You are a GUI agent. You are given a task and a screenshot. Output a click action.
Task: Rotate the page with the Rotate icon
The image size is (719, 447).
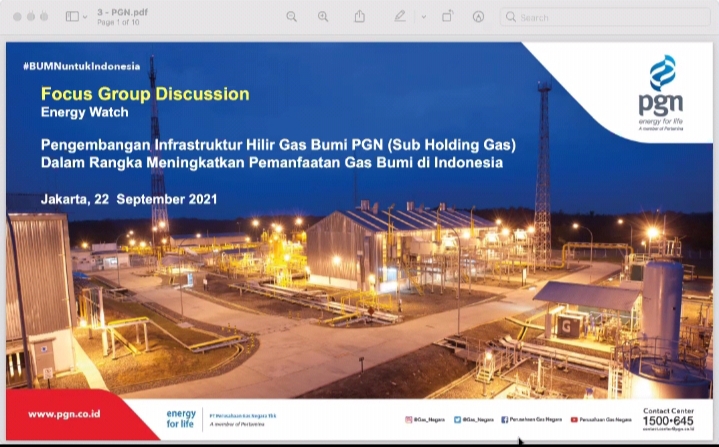(448, 17)
